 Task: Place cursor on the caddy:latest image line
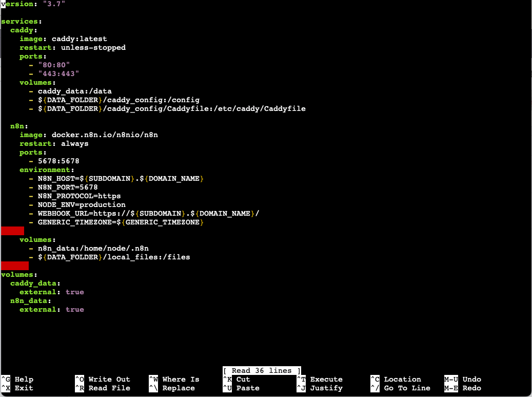click(64, 39)
